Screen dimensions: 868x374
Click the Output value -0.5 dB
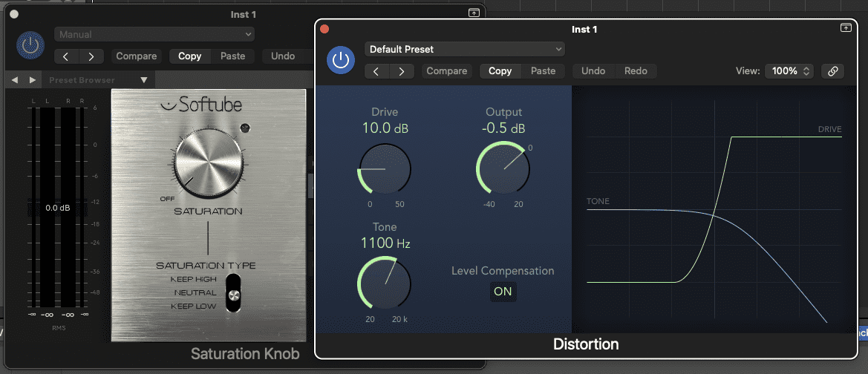pyautogui.click(x=503, y=128)
